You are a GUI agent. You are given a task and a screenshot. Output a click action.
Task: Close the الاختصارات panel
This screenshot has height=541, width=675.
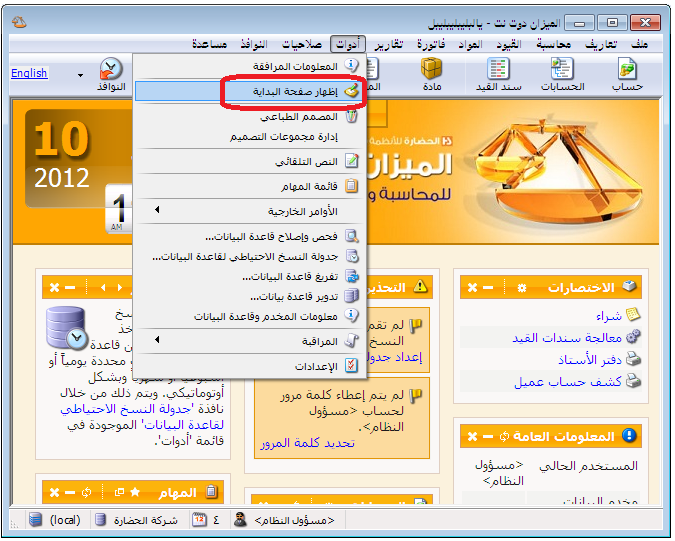point(472,288)
